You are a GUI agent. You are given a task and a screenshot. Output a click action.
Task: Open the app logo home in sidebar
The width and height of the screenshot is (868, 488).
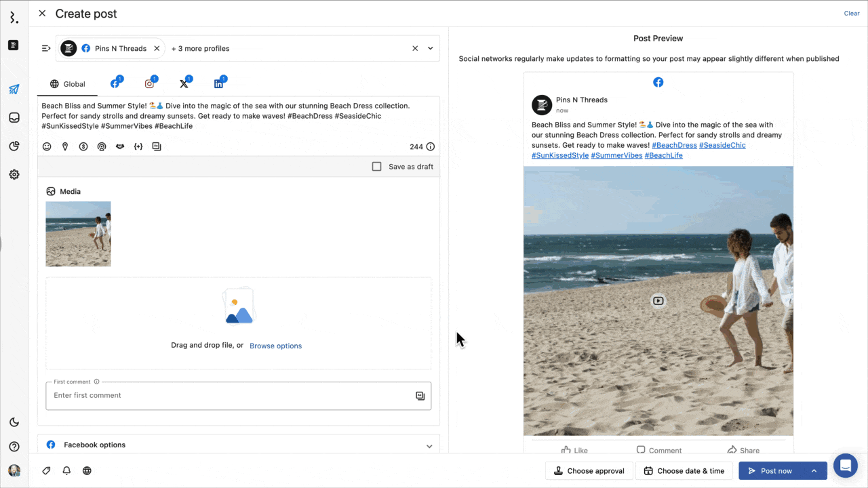pos(14,17)
